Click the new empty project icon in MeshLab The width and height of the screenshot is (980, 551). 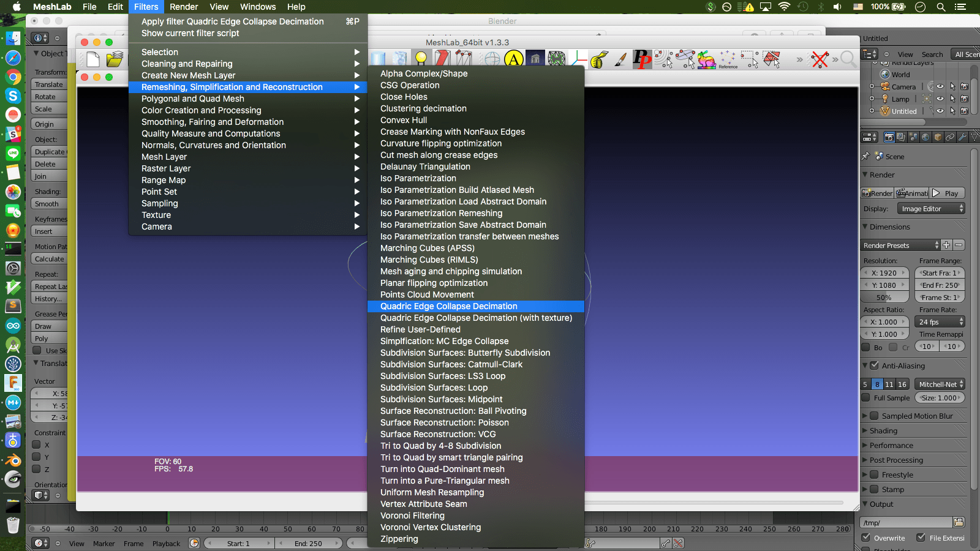tap(93, 59)
